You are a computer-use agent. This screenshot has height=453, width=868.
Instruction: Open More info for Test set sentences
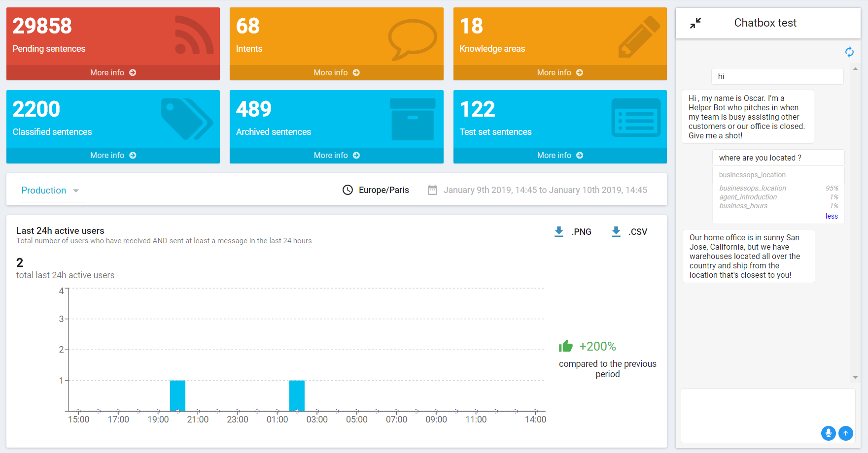coord(560,155)
